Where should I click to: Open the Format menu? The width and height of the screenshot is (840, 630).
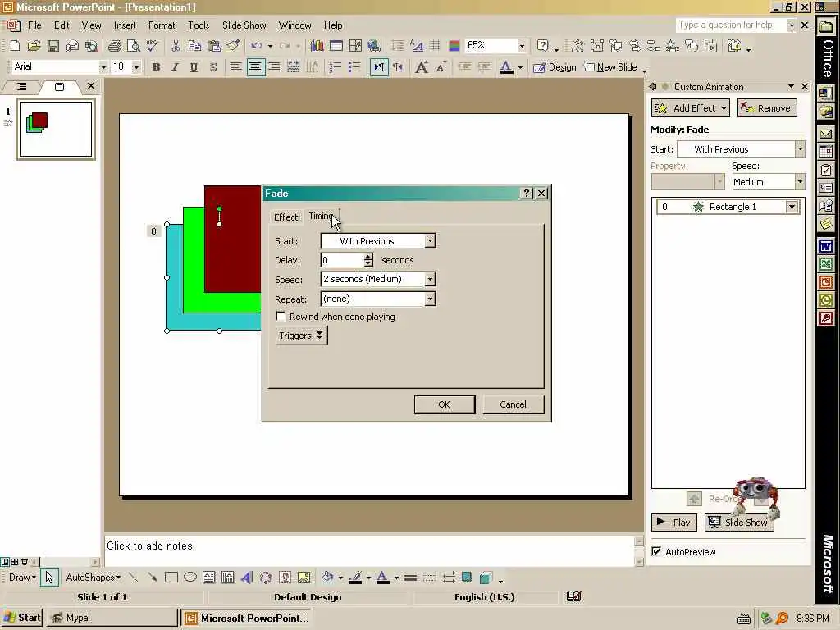(162, 25)
